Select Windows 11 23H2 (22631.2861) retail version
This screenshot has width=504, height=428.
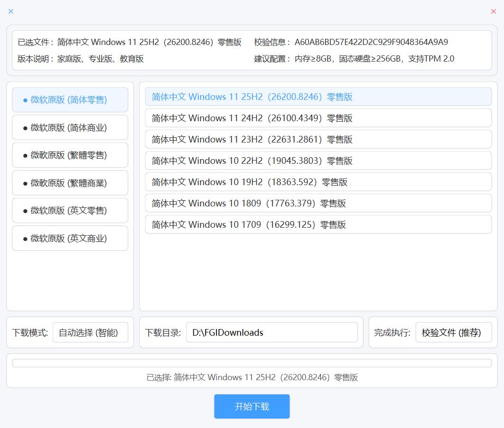[x=318, y=139]
